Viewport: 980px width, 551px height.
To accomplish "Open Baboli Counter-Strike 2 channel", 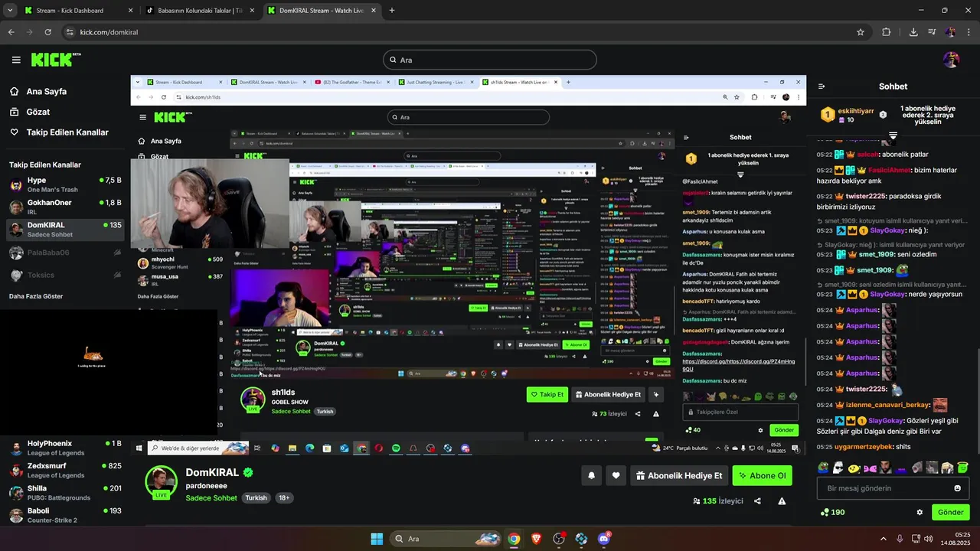I will click(65, 514).
